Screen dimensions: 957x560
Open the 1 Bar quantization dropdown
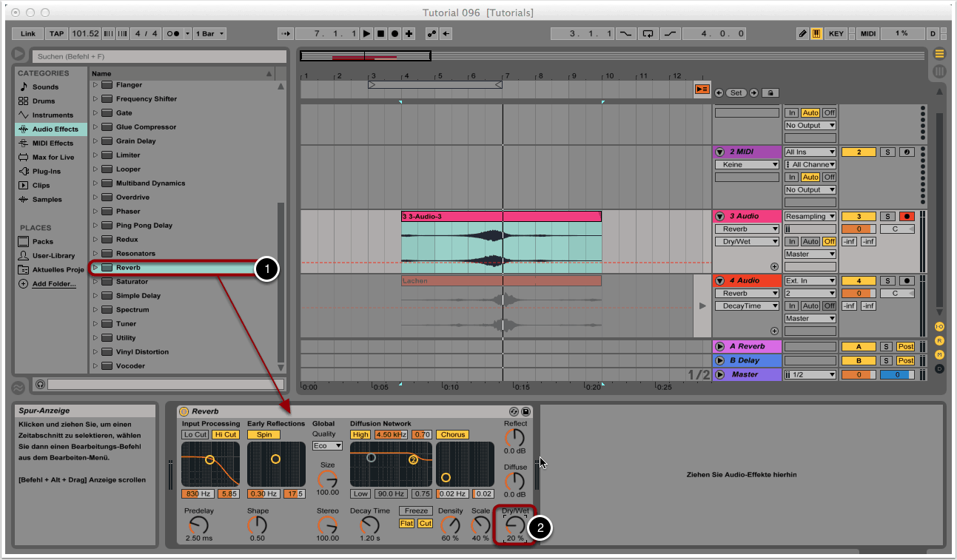click(210, 34)
